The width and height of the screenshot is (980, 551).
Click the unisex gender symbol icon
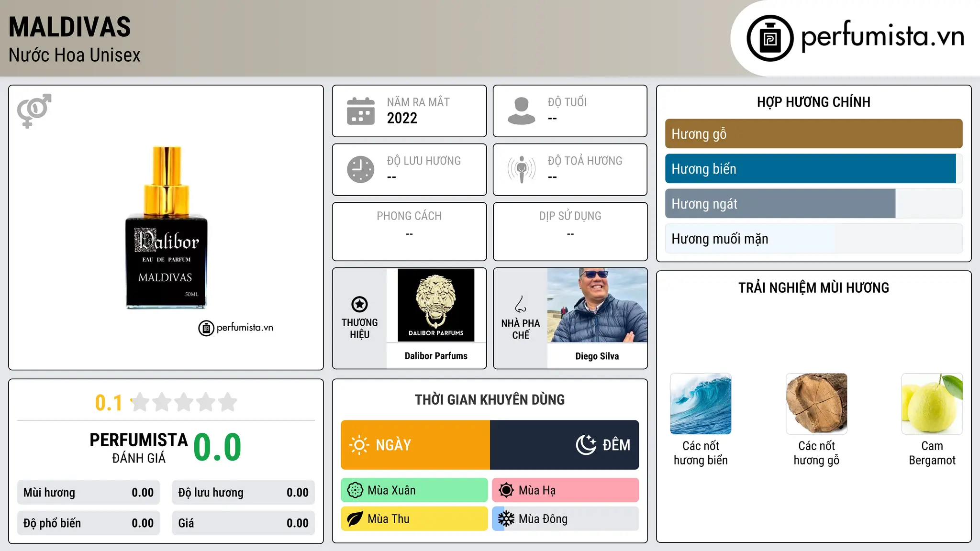pyautogui.click(x=34, y=111)
